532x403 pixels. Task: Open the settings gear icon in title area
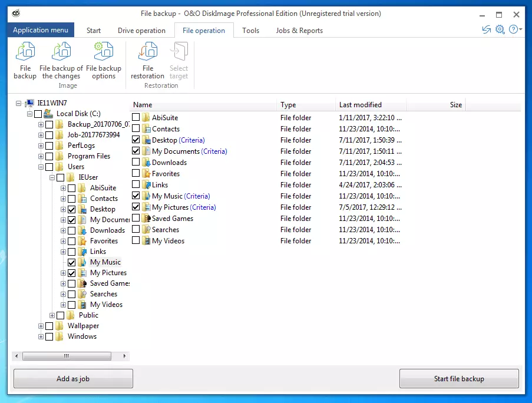tap(500, 29)
